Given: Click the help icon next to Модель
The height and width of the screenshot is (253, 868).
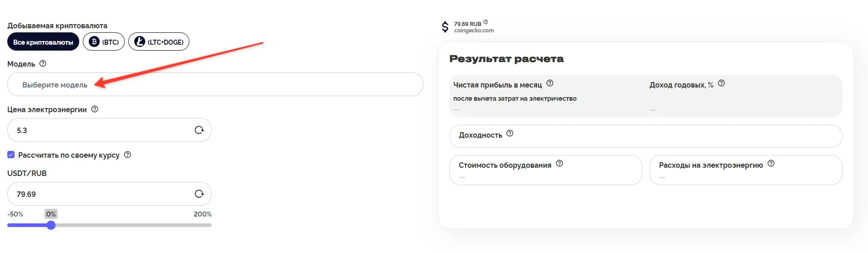Looking at the screenshot, I should (43, 64).
